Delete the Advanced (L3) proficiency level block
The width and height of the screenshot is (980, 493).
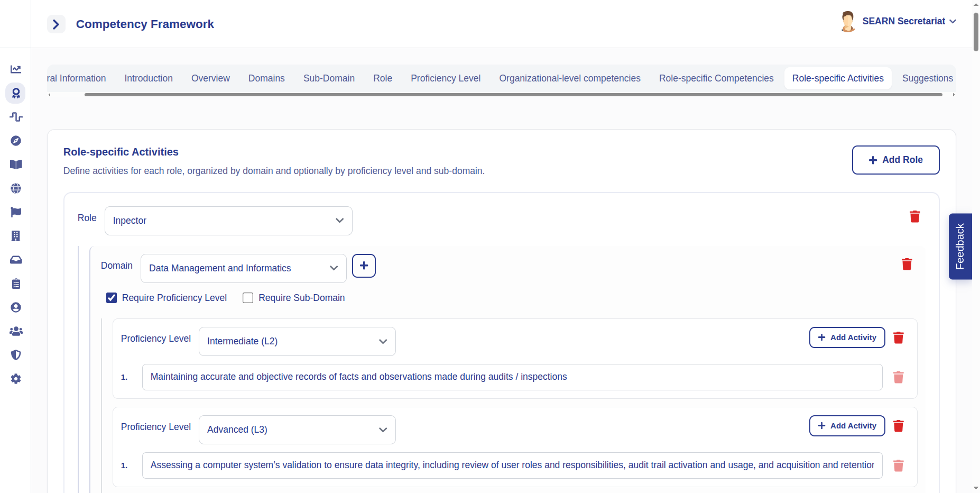pos(898,426)
